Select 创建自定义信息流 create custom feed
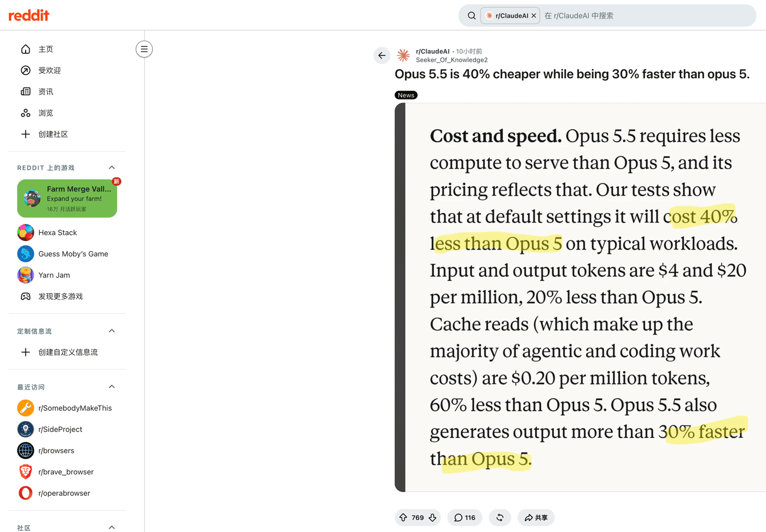Image resolution: width=766 pixels, height=532 pixels. [67, 352]
